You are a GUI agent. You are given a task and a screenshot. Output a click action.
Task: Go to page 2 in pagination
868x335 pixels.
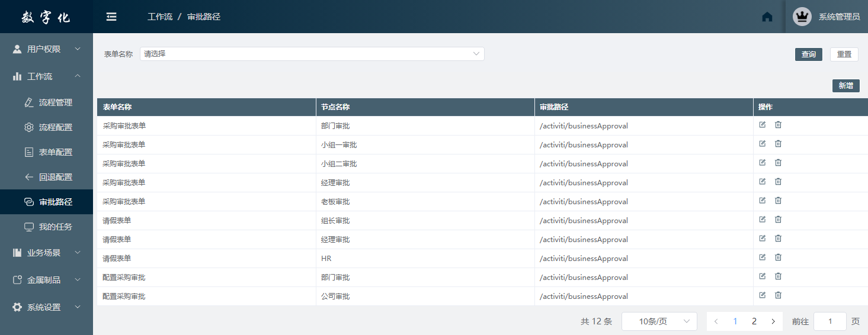tap(754, 321)
